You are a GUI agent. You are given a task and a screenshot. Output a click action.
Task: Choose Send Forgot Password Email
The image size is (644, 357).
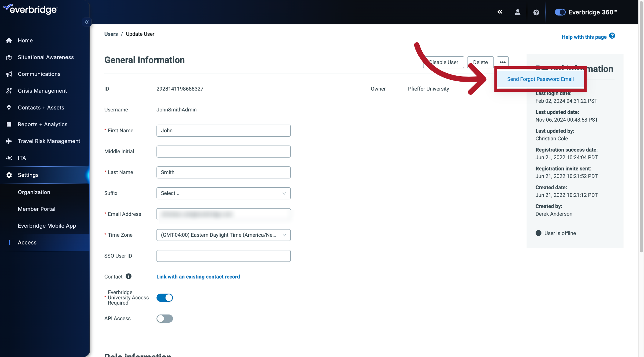pos(540,79)
